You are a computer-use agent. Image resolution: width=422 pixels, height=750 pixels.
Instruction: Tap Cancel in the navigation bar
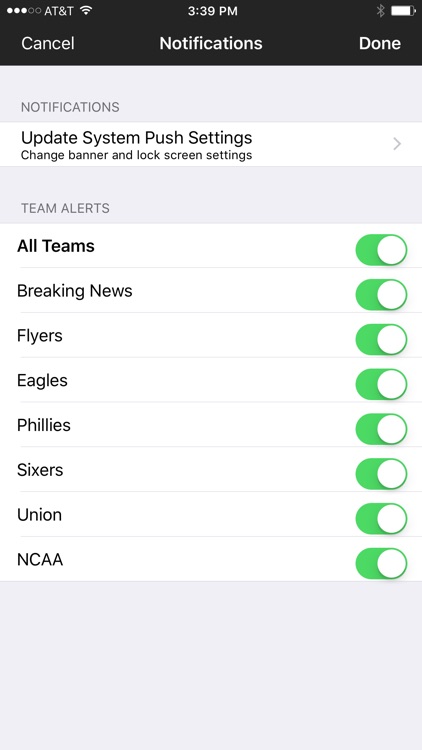click(x=48, y=43)
